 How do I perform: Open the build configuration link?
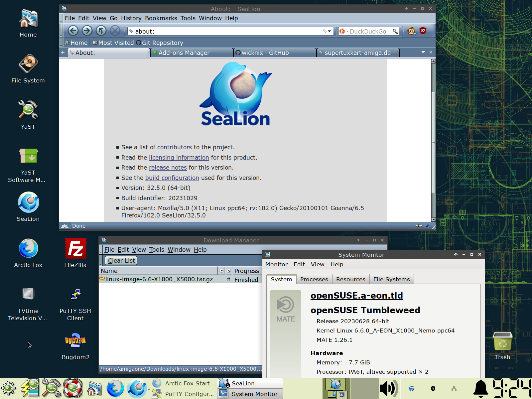[x=172, y=178]
